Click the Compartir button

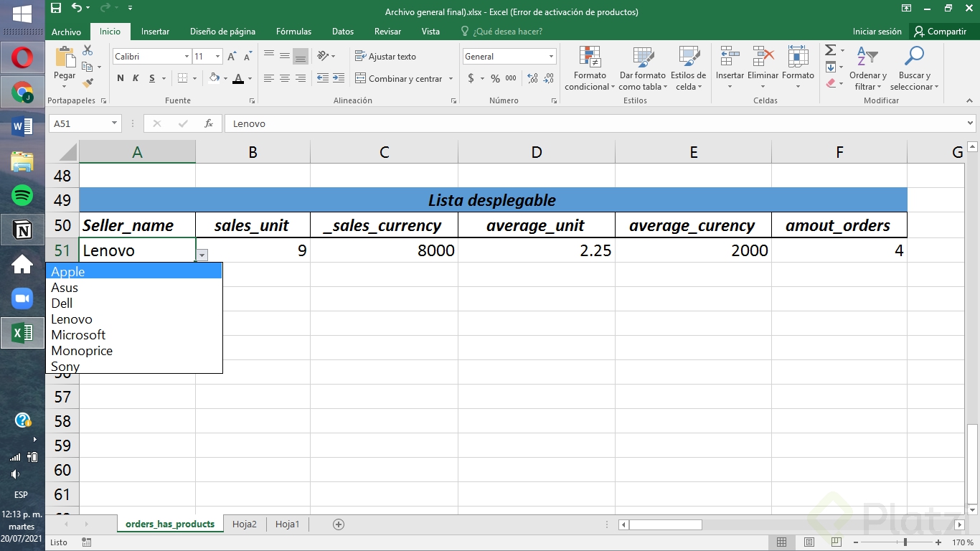pos(940,32)
